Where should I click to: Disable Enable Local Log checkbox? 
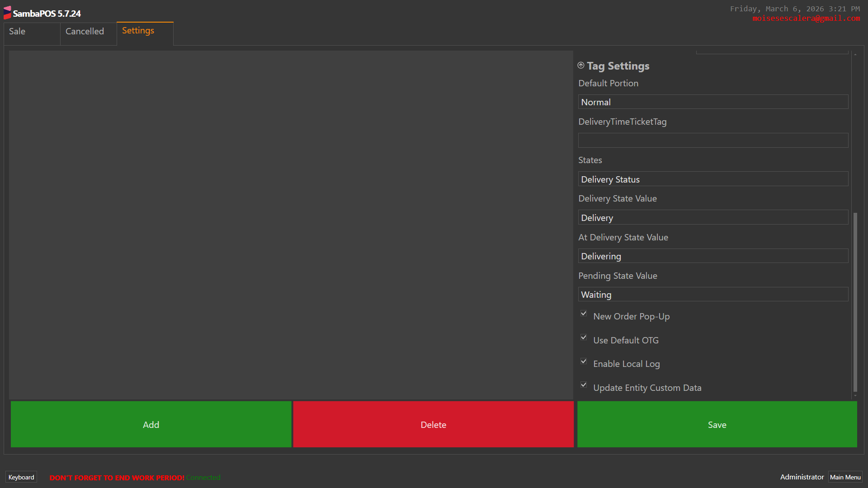click(x=584, y=361)
